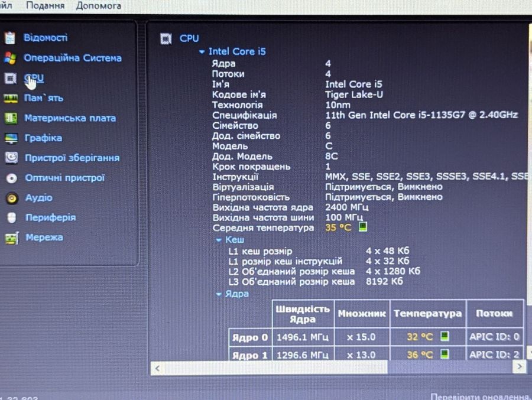Click the Операційна Система Windows flag icon

[x=10, y=58]
